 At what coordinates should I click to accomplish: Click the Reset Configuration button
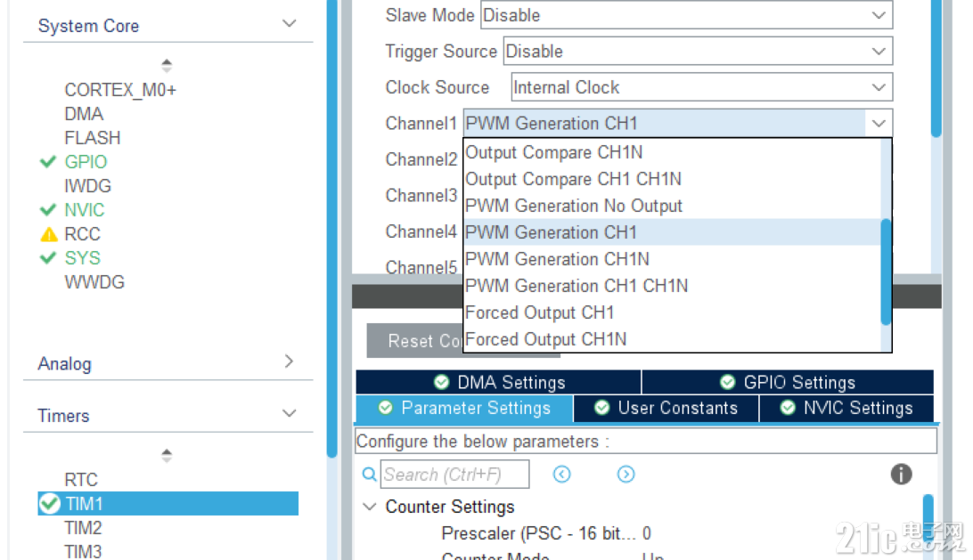[419, 340]
